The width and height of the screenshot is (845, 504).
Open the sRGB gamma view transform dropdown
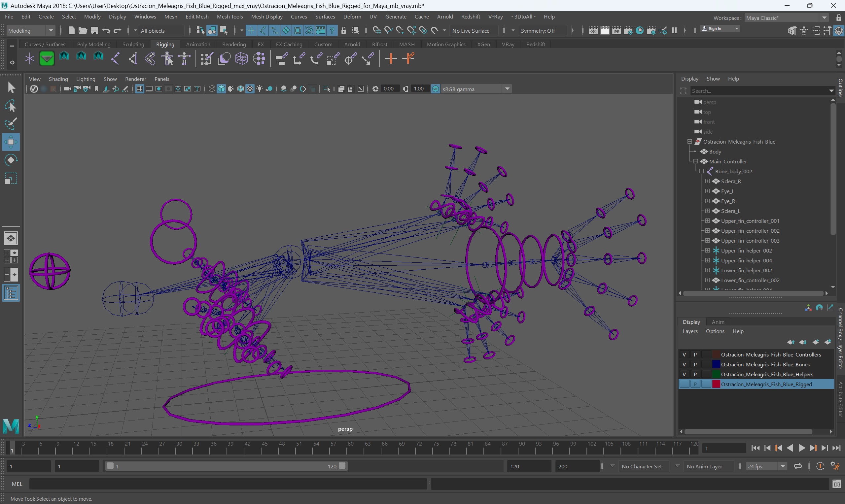click(x=476, y=89)
